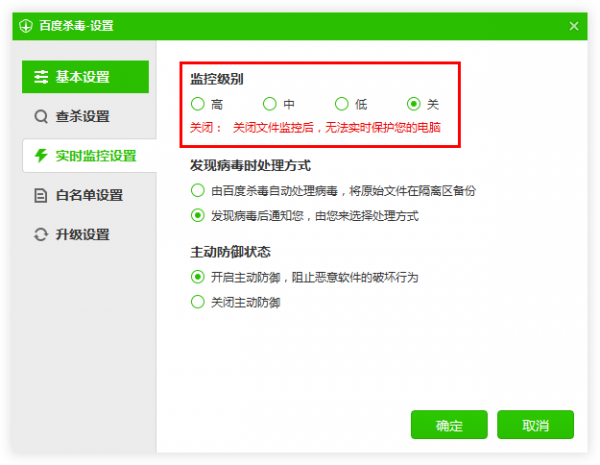Click the sliders icon beside 基本设置
This screenshot has height=465, width=600.
pos(41,77)
